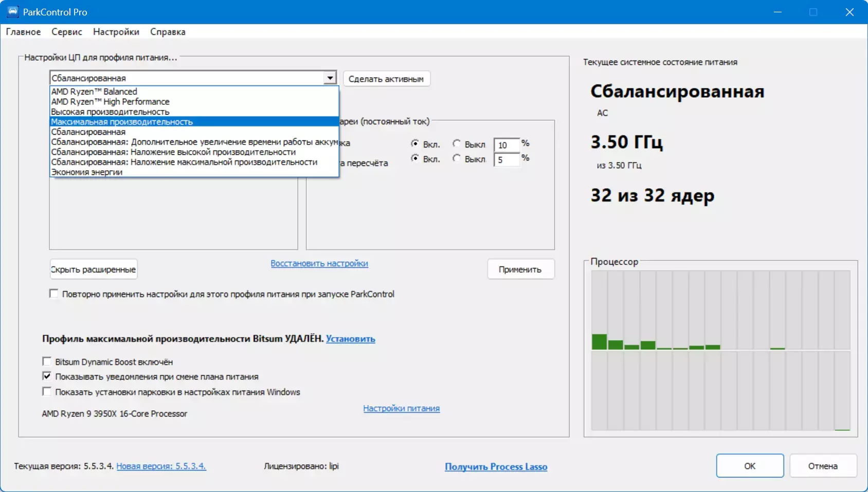Click the ParkControl car icon in title bar
Screen dimensions: 868x492
pyautogui.click(x=12, y=12)
